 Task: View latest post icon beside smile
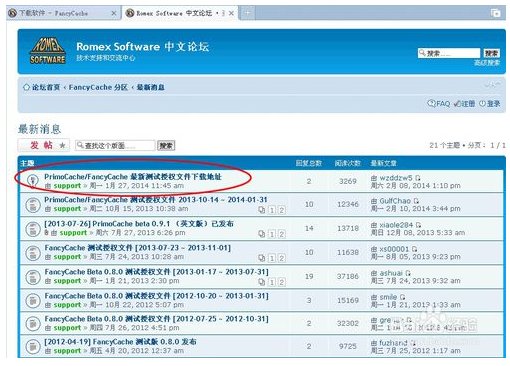pyautogui.click(x=403, y=297)
